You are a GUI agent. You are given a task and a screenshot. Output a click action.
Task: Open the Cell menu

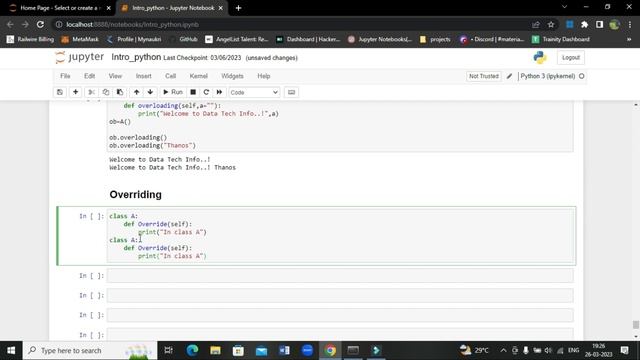171,76
